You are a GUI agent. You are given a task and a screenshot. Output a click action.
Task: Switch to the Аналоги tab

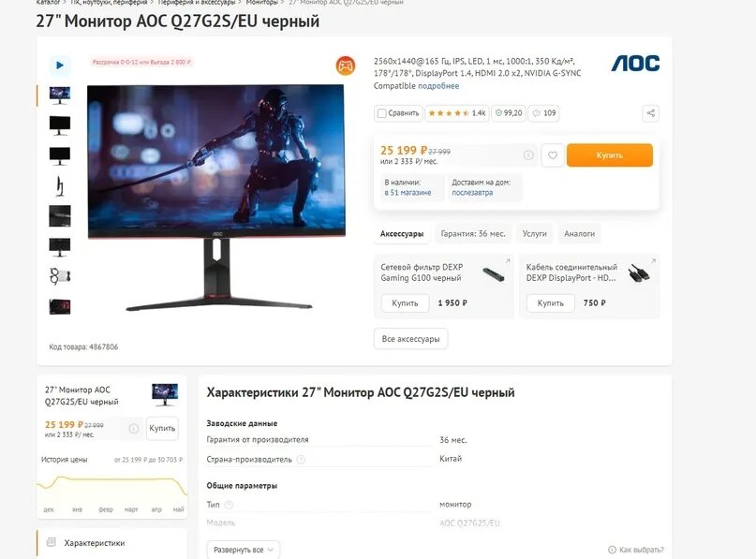(x=579, y=234)
